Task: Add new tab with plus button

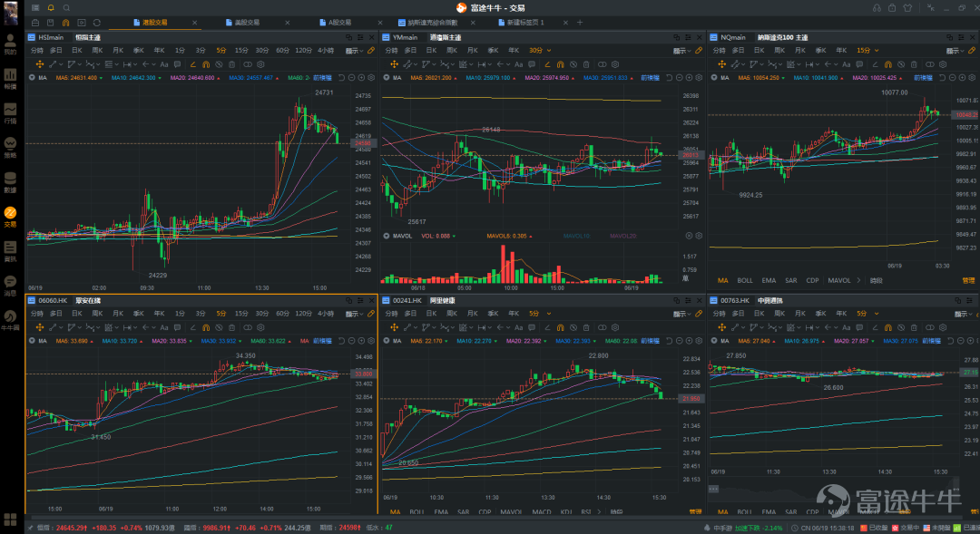Action: [x=580, y=23]
